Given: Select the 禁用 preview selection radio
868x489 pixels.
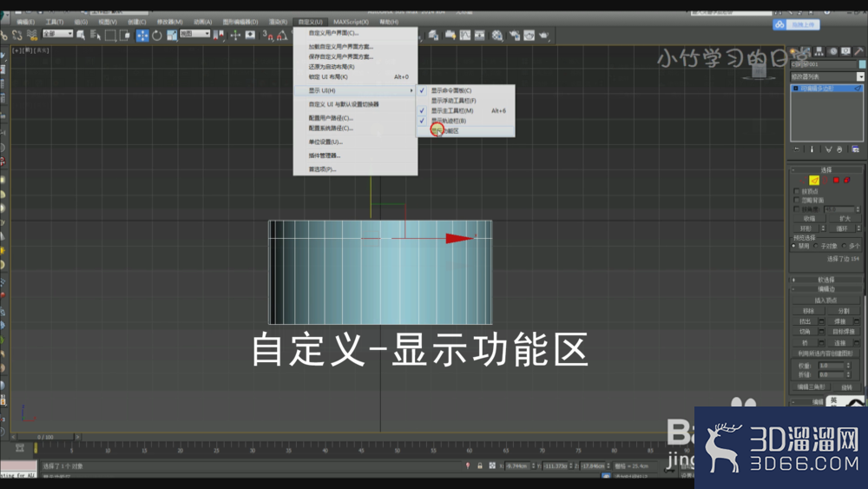Looking at the screenshot, I should (x=794, y=246).
